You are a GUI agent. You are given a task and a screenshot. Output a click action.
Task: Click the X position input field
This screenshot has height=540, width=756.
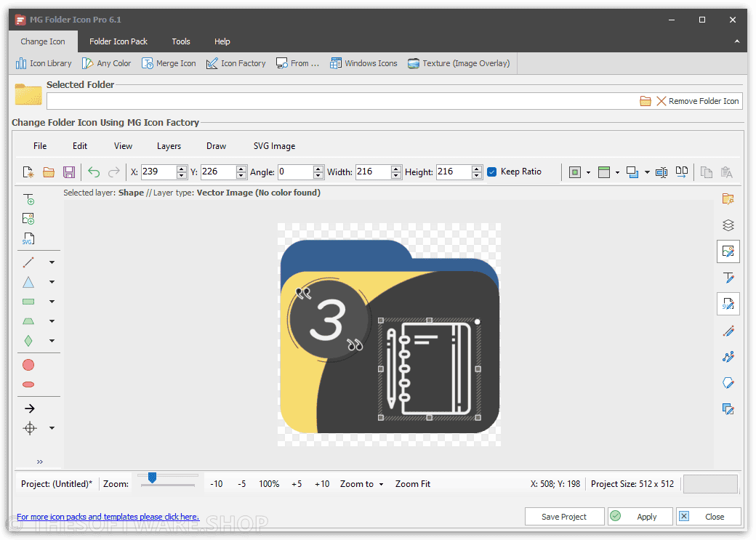pyautogui.click(x=158, y=172)
